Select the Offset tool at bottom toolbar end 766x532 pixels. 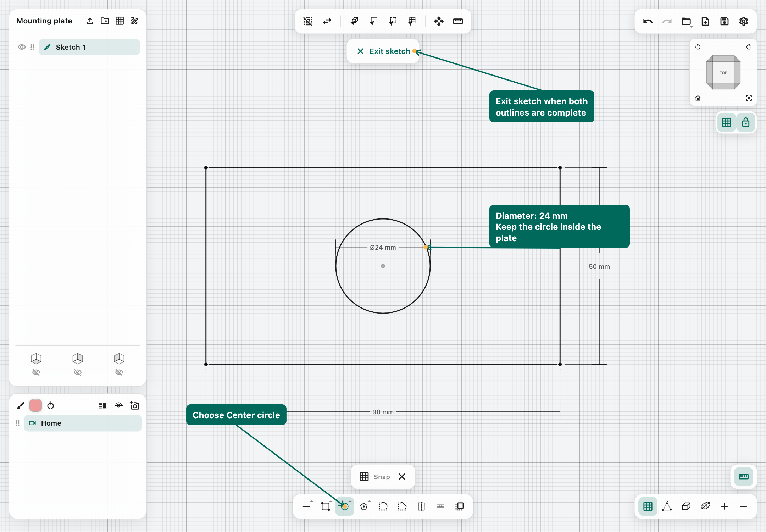click(460, 506)
